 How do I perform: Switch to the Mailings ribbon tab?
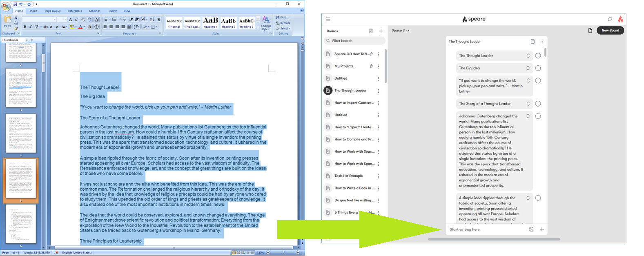(95, 11)
